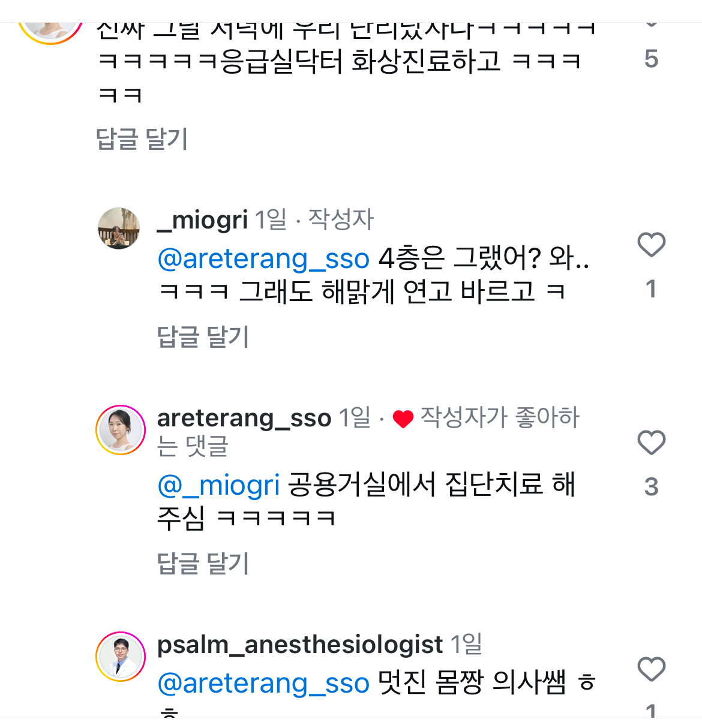The width and height of the screenshot is (702, 728).
Task: Tap the @_miogri mention link
Action: (x=219, y=485)
